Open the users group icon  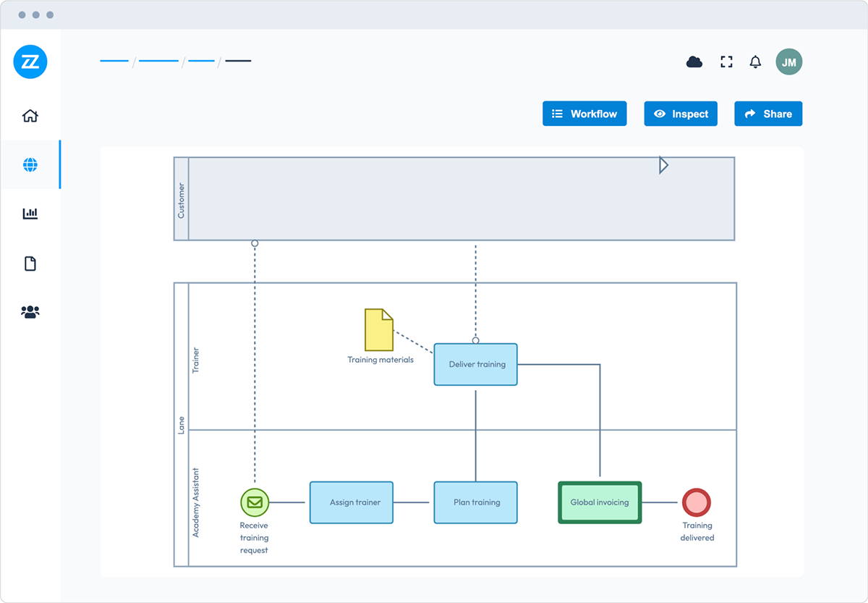tap(30, 312)
